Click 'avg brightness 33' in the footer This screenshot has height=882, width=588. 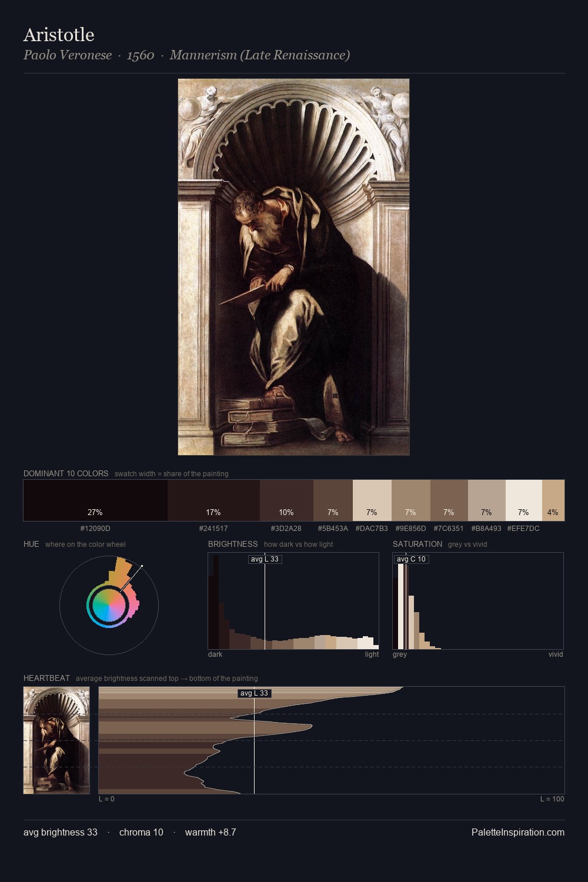(61, 833)
